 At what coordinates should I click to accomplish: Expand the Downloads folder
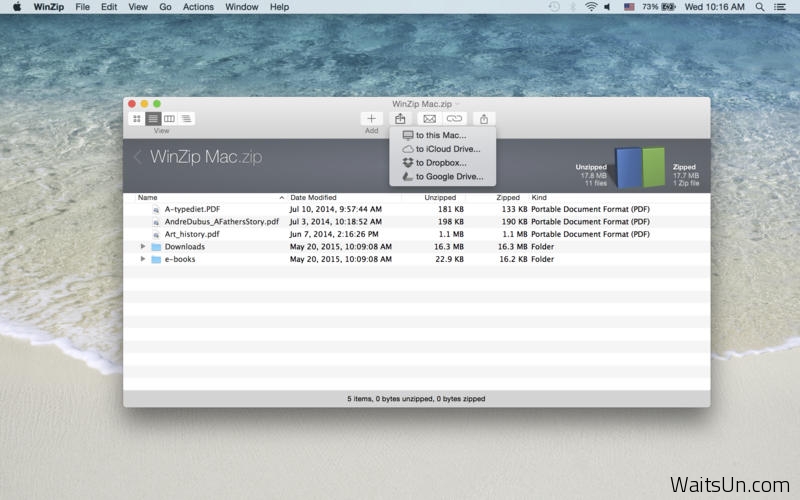click(143, 246)
